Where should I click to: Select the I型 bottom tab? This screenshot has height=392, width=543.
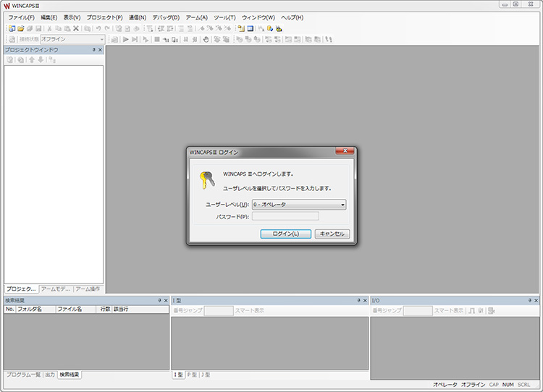tap(178, 375)
